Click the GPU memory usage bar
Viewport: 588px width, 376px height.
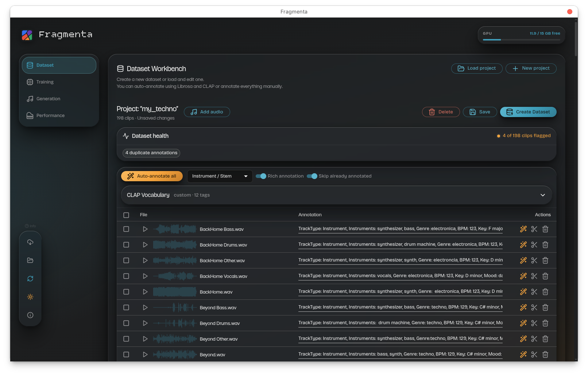[522, 39]
